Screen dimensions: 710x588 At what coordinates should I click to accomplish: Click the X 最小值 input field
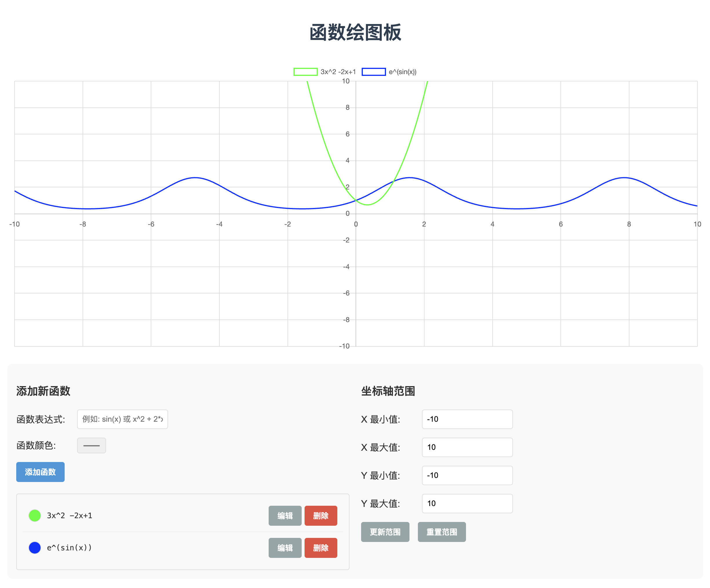[467, 419]
